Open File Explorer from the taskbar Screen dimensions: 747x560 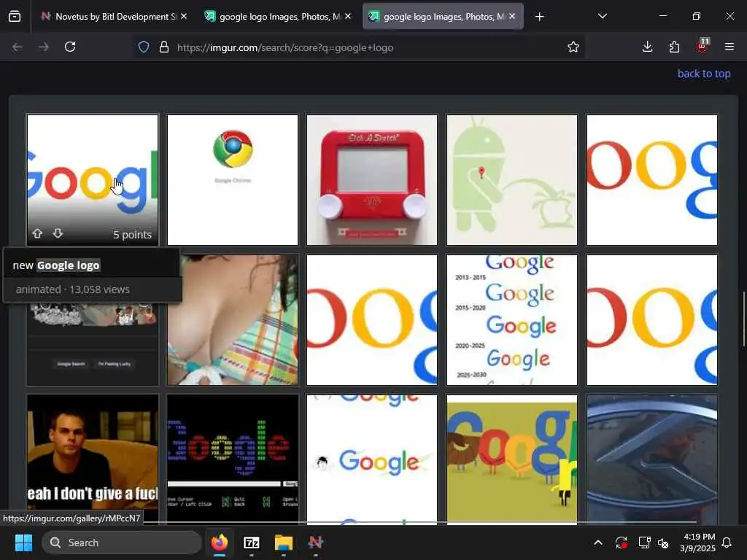pyautogui.click(x=284, y=542)
